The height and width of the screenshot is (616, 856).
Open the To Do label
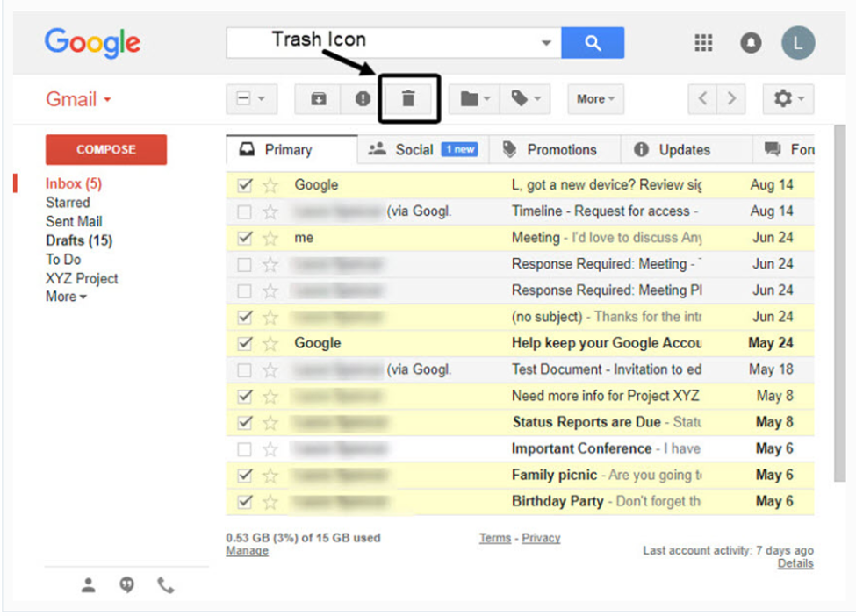click(x=63, y=260)
